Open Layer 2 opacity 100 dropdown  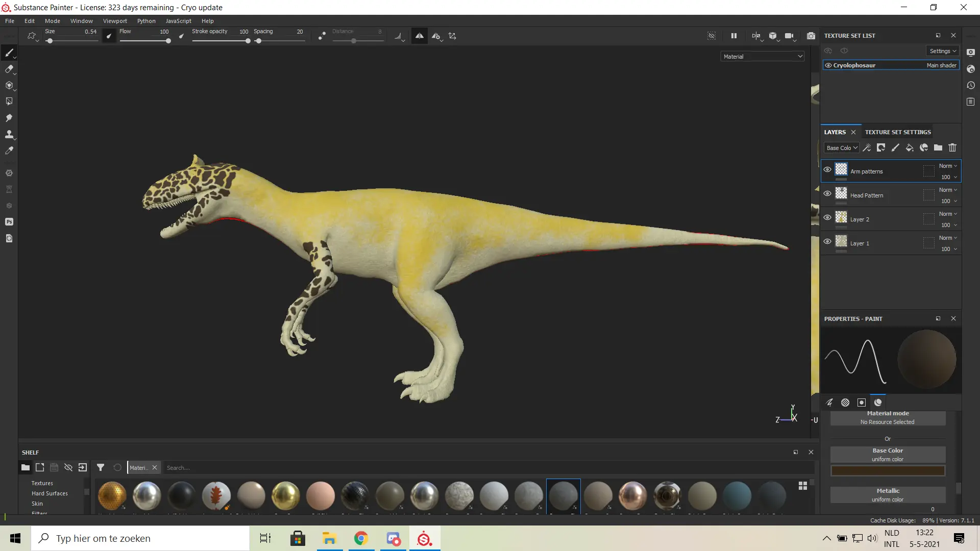tap(949, 225)
